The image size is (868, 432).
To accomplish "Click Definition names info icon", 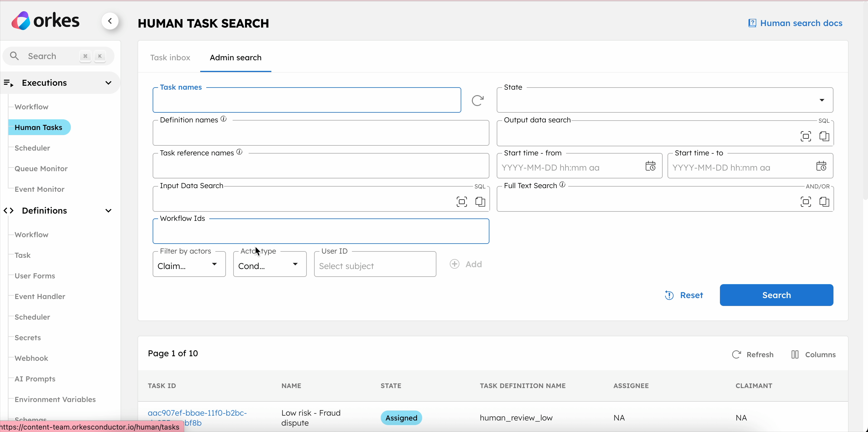I will 224,119.
